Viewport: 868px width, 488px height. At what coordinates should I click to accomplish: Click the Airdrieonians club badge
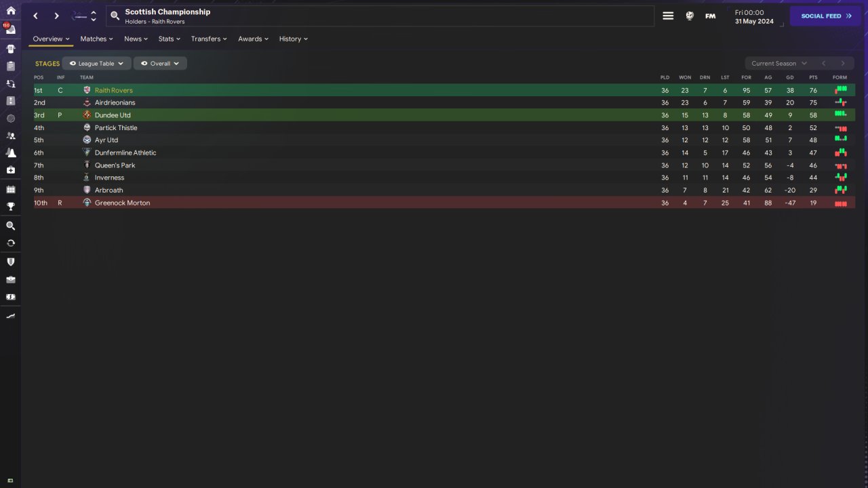(x=87, y=102)
